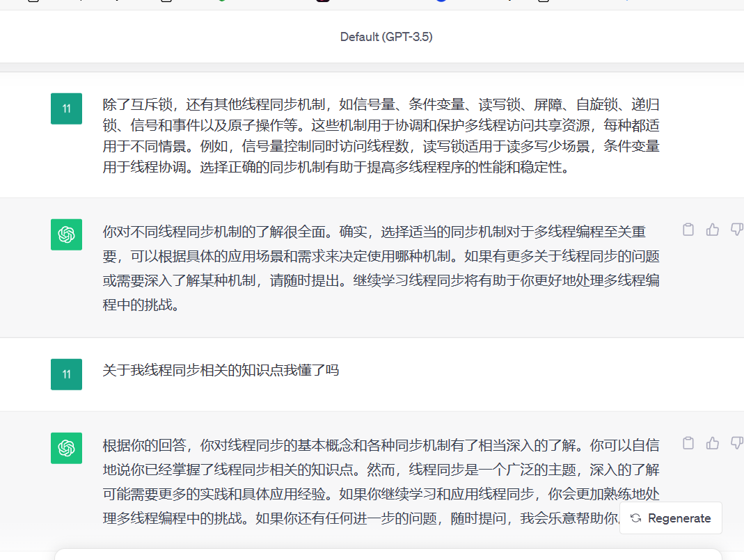The height and width of the screenshot is (560, 744).
Task: Click user avatar beside 除了互斥锁 message
Action: (66, 109)
